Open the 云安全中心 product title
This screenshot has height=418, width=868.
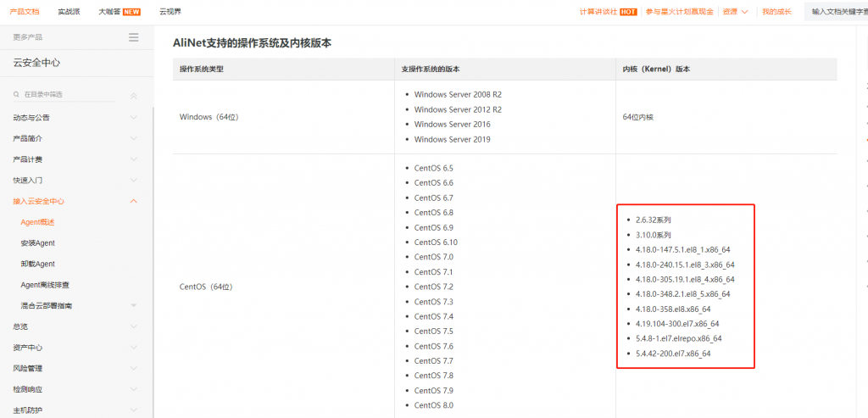pyautogui.click(x=36, y=63)
